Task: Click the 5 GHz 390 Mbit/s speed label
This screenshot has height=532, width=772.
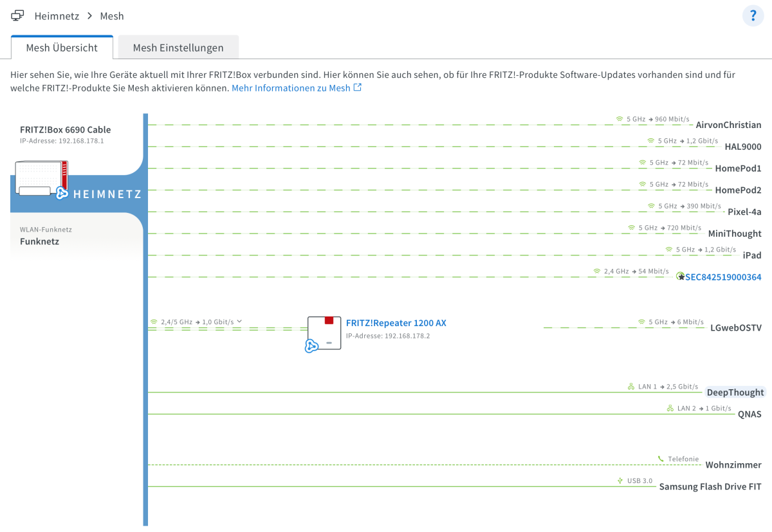Action: click(690, 206)
